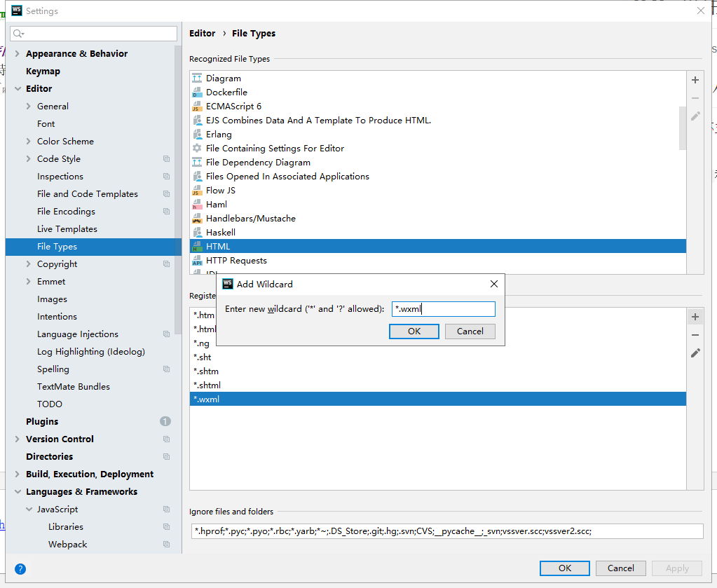Select File Types in the settings tree
This screenshot has width=717, height=588.
pyautogui.click(x=93, y=247)
